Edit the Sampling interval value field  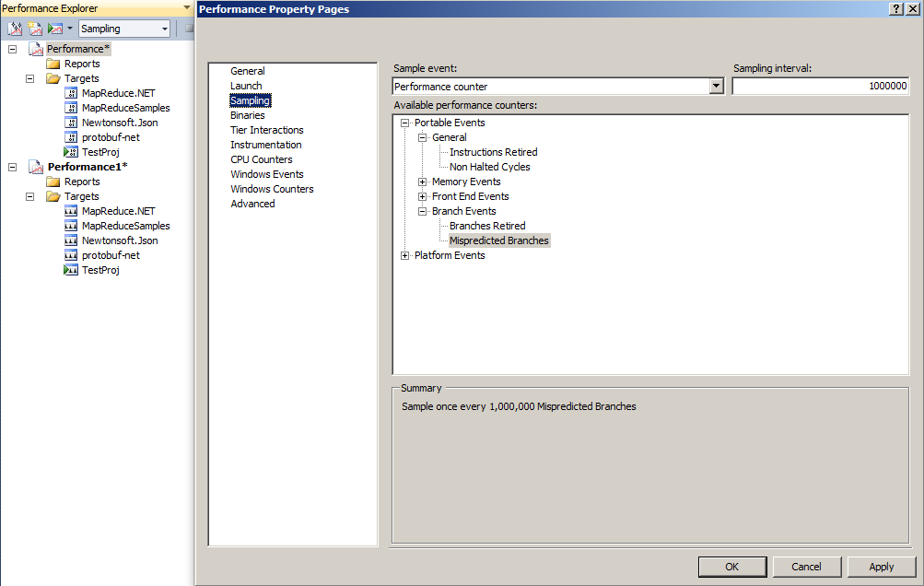point(820,85)
